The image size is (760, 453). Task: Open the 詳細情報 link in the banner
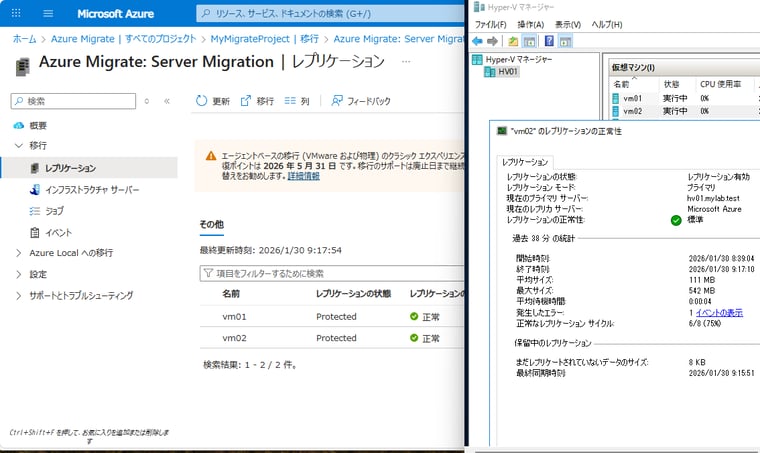[x=304, y=176]
